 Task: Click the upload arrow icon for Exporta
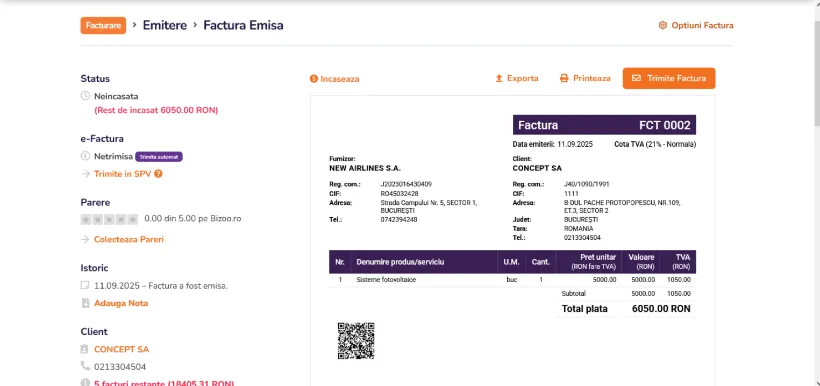(499, 78)
